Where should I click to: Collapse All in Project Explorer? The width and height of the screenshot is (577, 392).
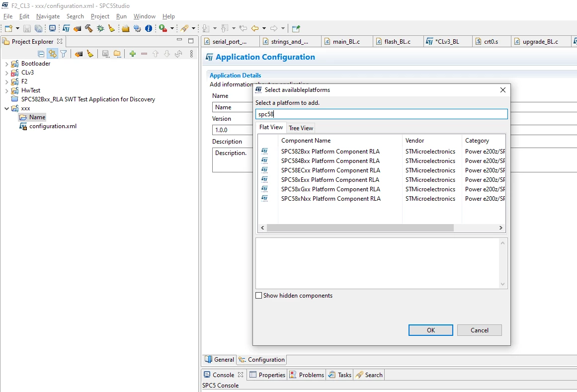coord(41,54)
